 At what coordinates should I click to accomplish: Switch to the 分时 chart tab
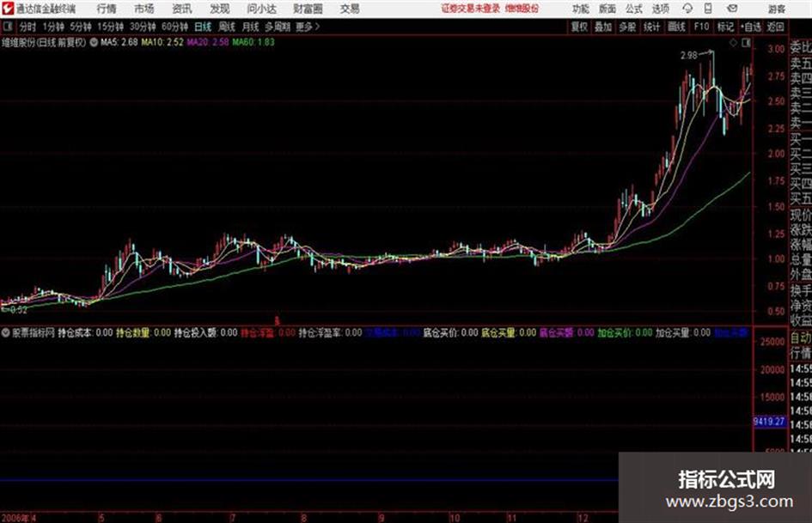28,27
